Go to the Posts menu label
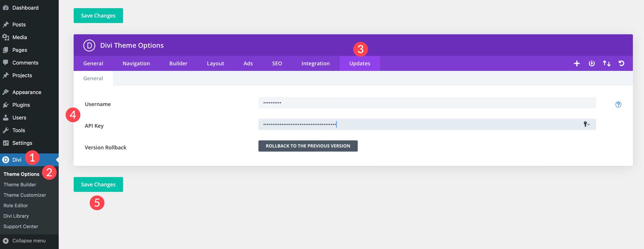The width and height of the screenshot is (644, 249). [19, 24]
